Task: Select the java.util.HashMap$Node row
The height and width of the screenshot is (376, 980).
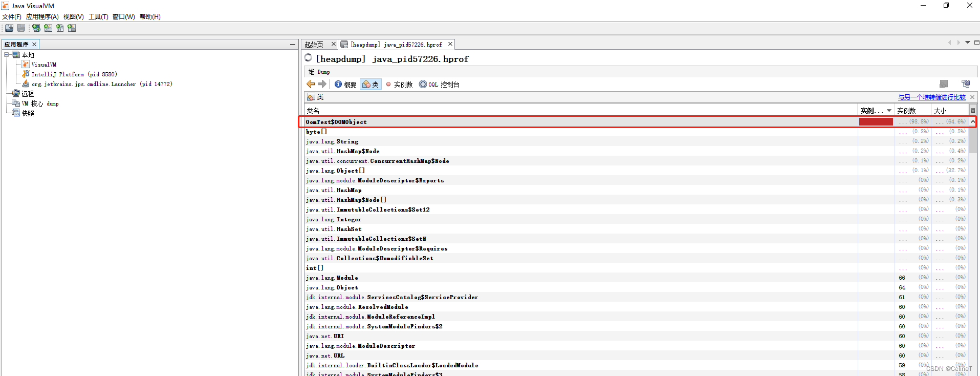Action: [637, 151]
